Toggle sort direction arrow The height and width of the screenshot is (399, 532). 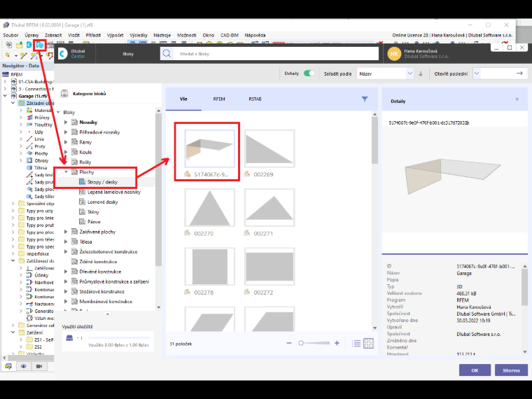tap(421, 73)
